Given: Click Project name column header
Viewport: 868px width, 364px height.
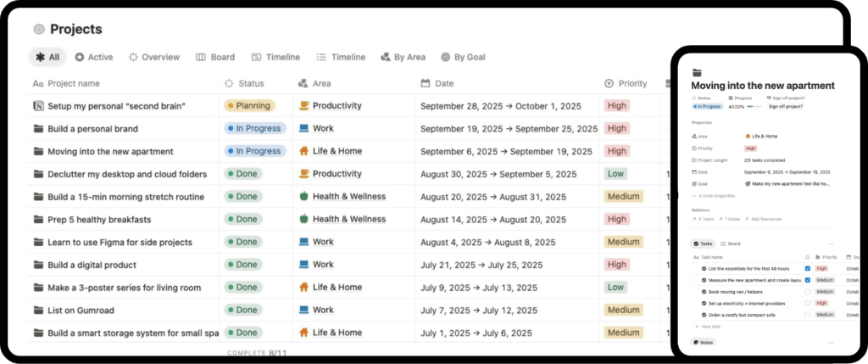Looking at the screenshot, I should 66,84.
